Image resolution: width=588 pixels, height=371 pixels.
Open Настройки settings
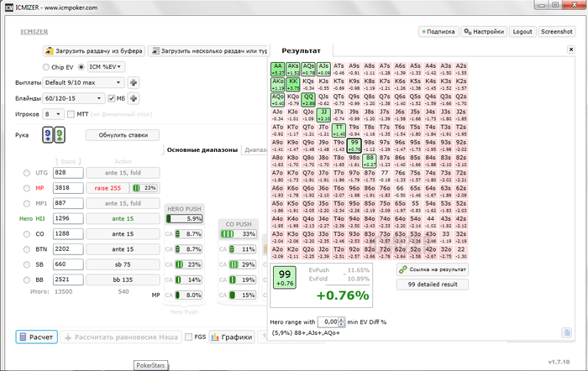point(484,32)
